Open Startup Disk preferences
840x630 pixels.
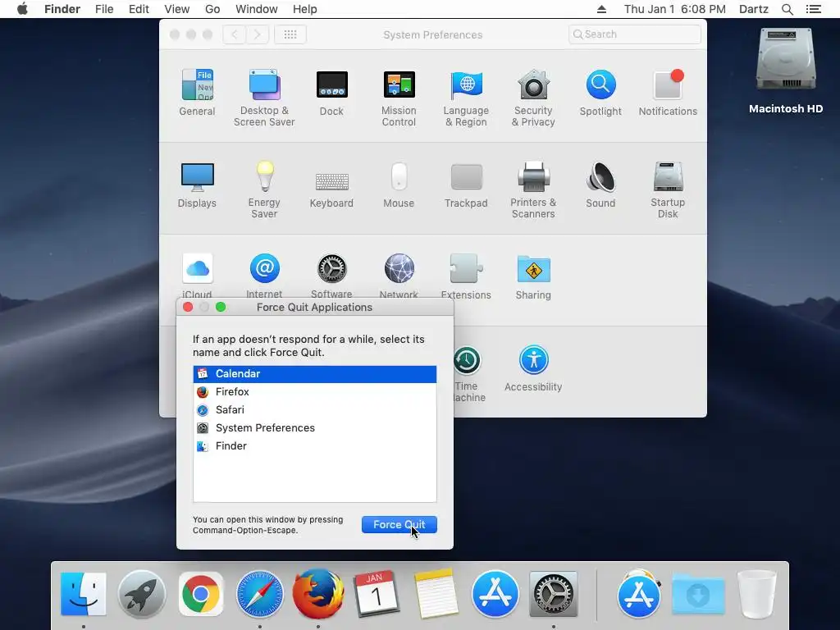tap(668, 189)
